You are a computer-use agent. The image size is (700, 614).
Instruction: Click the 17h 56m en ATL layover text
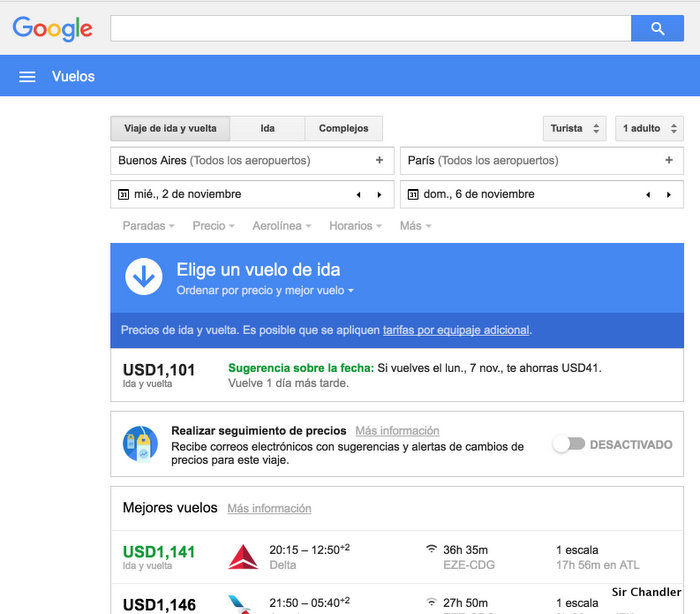coord(598,565)
